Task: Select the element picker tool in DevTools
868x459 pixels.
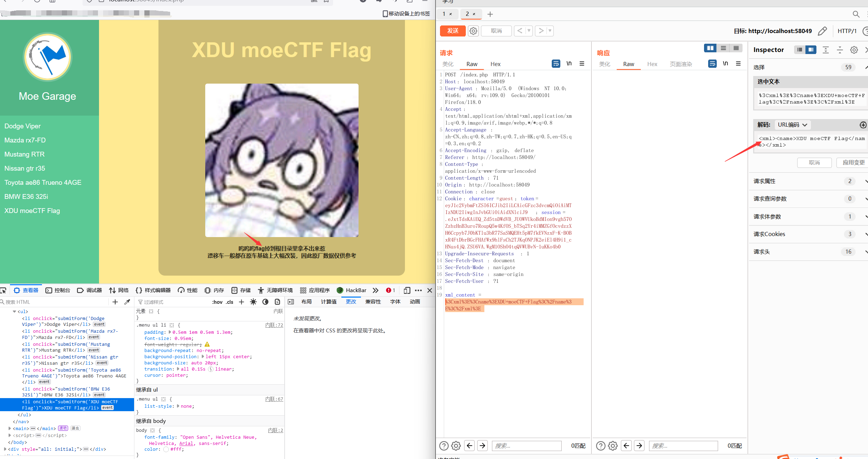Action: (x=4, y=290)
